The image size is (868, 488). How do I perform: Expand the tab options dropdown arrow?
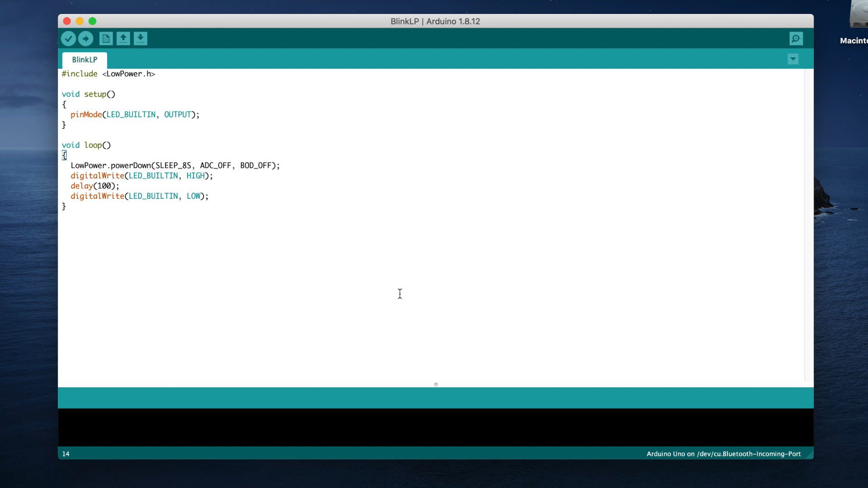(793, 59)
